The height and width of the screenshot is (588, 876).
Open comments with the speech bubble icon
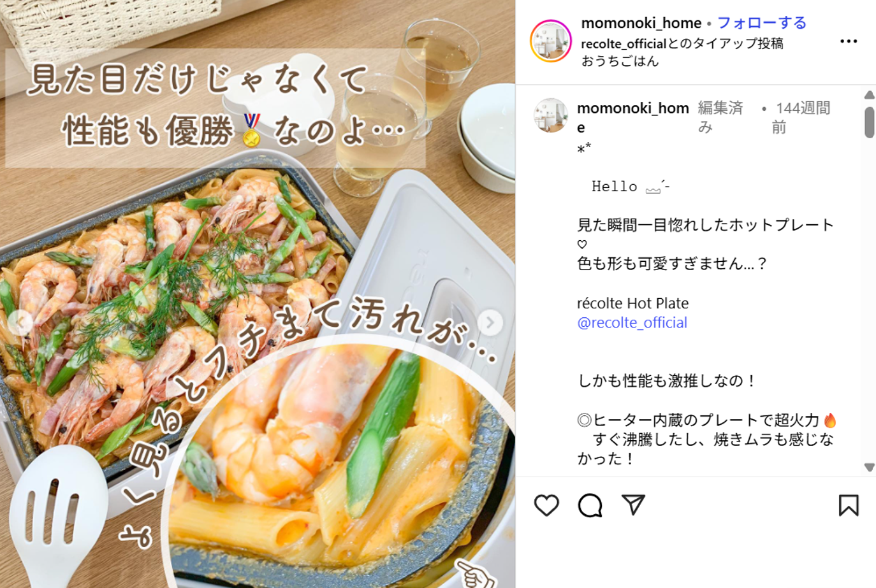[x=590, y=505]
